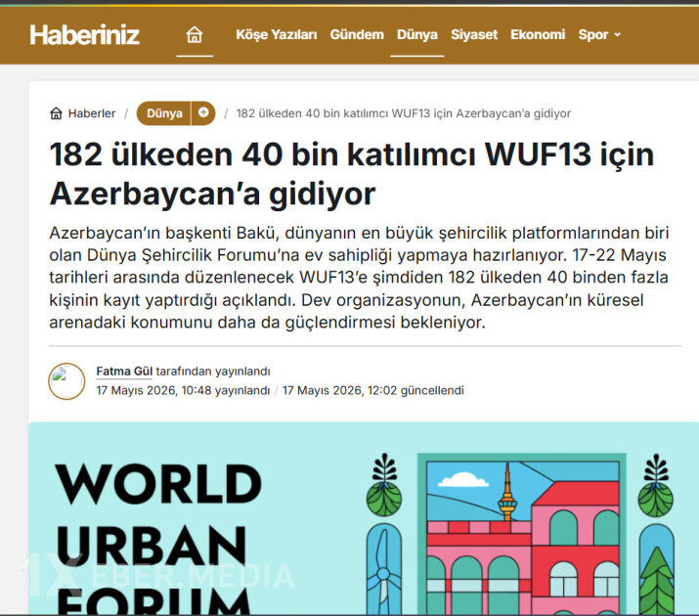This screenshot has width=699, height=616.
Task: Click Fatma Gül's avatar image
Action: tap(66, 381)
